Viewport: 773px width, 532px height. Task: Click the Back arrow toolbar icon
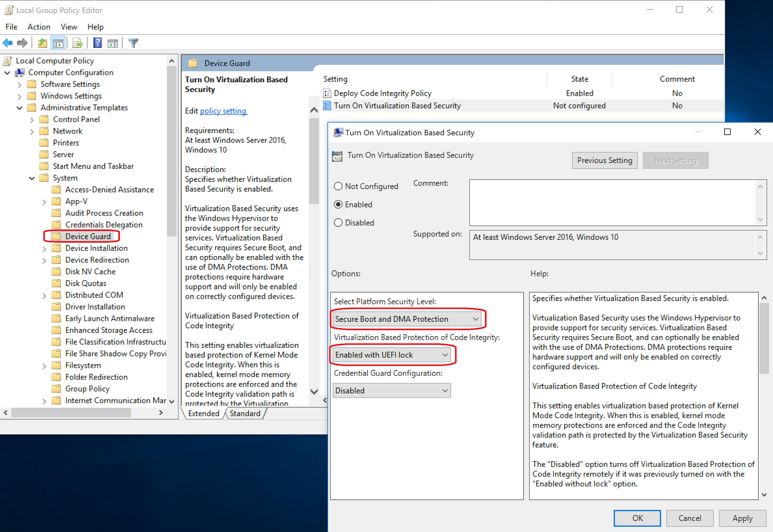[x=8, y=43]
